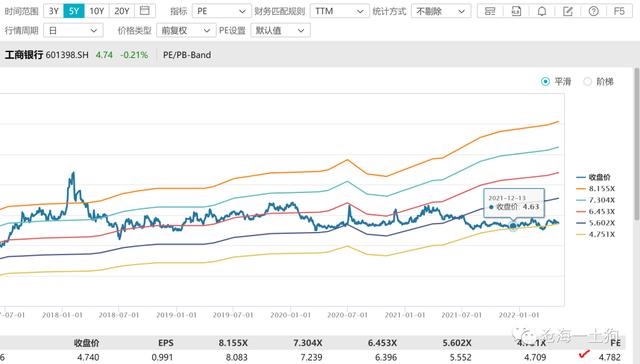Open the alert bell notification icon
This screenshot has width=640, height=364.
(542, 11)
